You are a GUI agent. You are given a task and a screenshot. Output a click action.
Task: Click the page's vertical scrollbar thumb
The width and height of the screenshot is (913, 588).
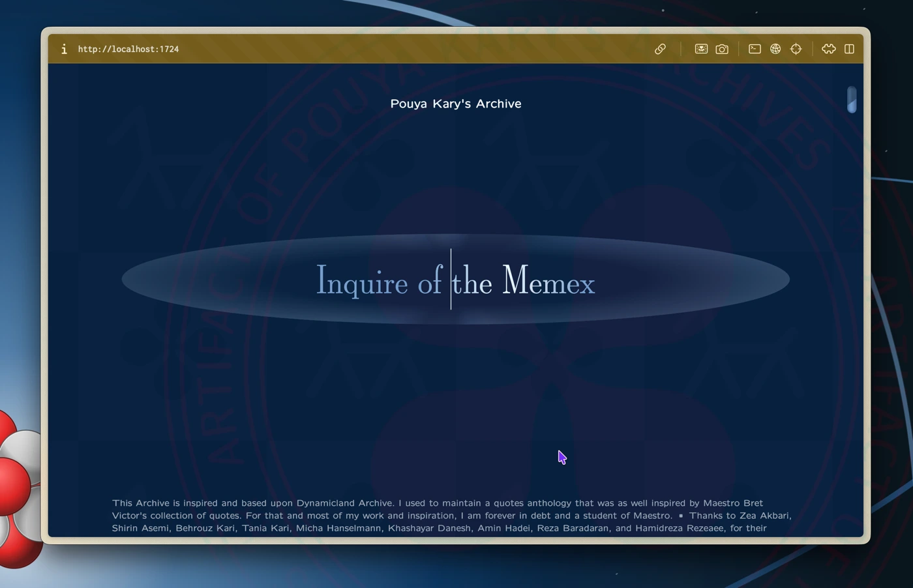(851, 100)
